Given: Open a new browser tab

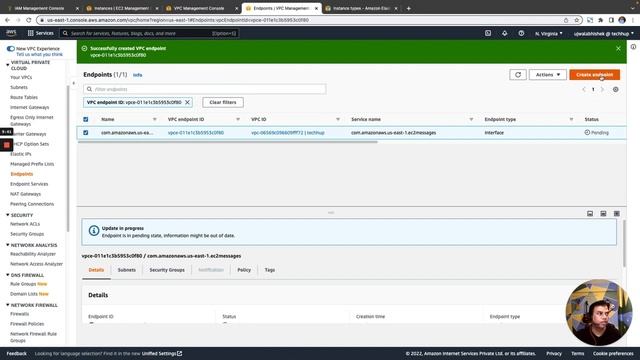Looking at the screenshot, I should click(x=409, y=8).
